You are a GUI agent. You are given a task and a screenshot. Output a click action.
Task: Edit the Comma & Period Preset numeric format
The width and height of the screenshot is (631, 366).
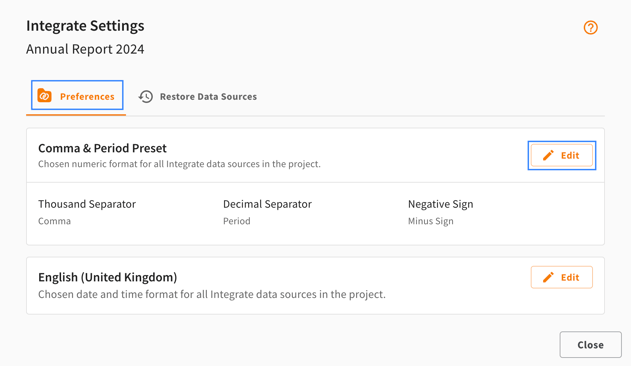point(561,155)
